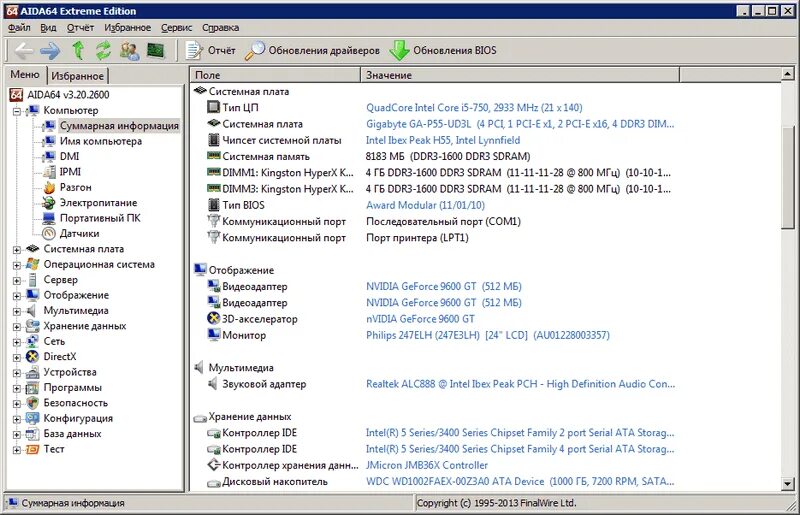800x515 pixels.
Task: Expand the DirectX tree node
Action: (17, 357)
